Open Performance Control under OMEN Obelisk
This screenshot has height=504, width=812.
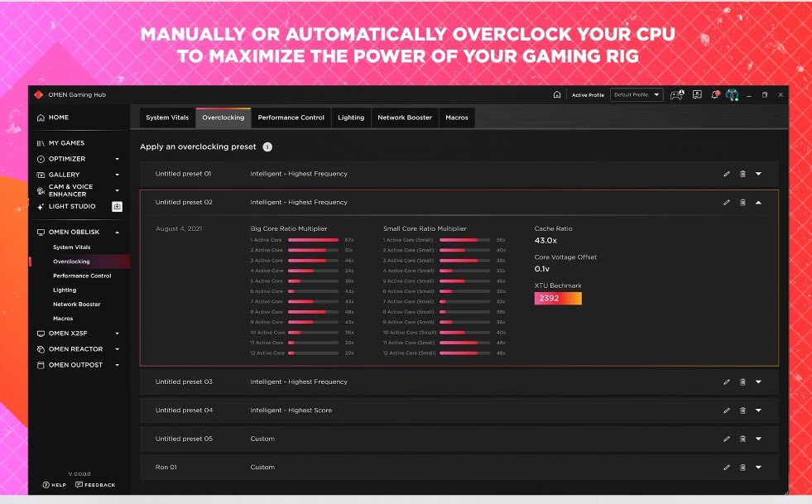pyautogui.click(x=82, y=276)
